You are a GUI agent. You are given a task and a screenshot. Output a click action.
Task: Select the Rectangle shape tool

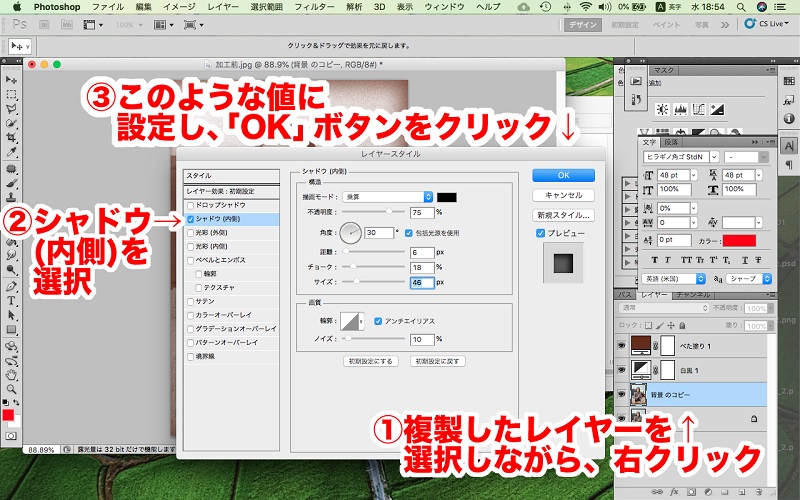11,330
